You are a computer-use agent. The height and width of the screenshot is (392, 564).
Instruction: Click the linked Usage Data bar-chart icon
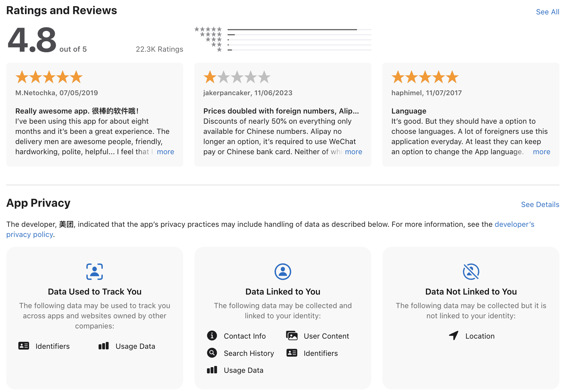[212, 370]
